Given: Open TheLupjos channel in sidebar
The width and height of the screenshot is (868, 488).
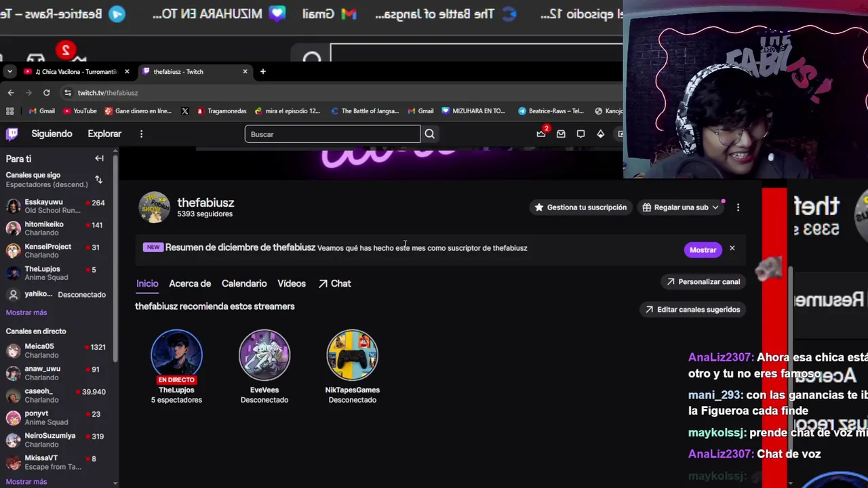Looking at the screenshot, I should (x=56, y=273).
